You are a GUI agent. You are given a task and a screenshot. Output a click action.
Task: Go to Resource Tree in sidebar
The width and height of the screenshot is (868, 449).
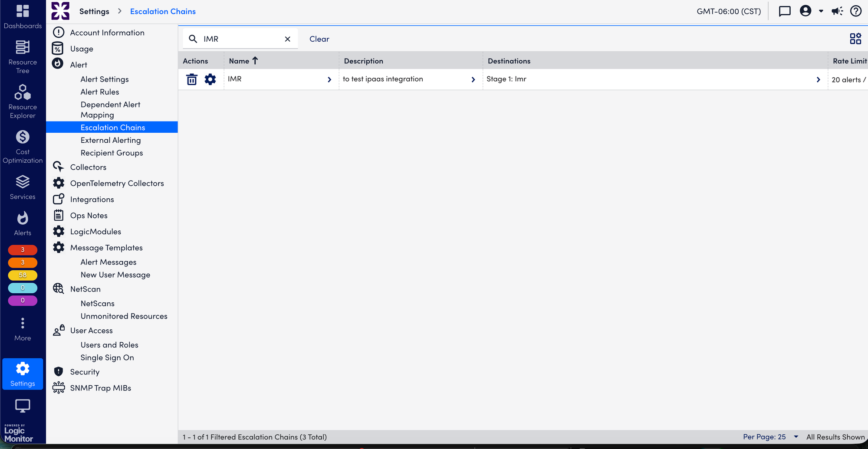tap(23, 57)
